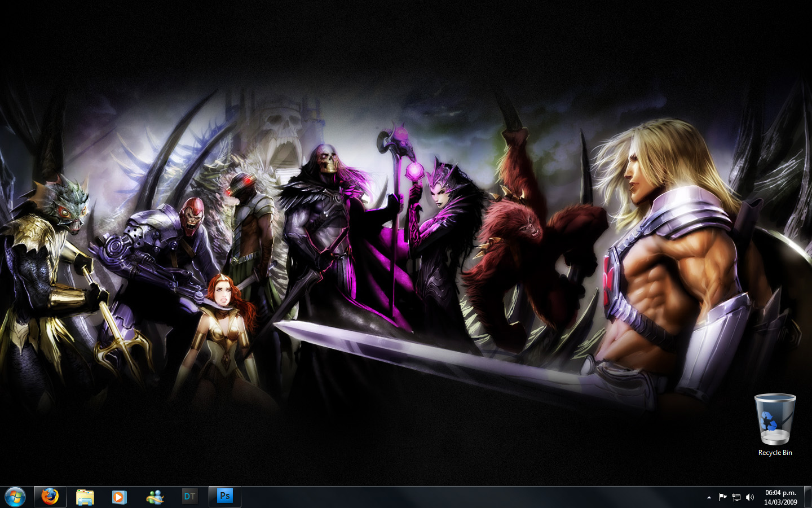The height and width of the screenshot is (508, 812).
Task: Launch Firefox from the taskbar
Action: 50,497
